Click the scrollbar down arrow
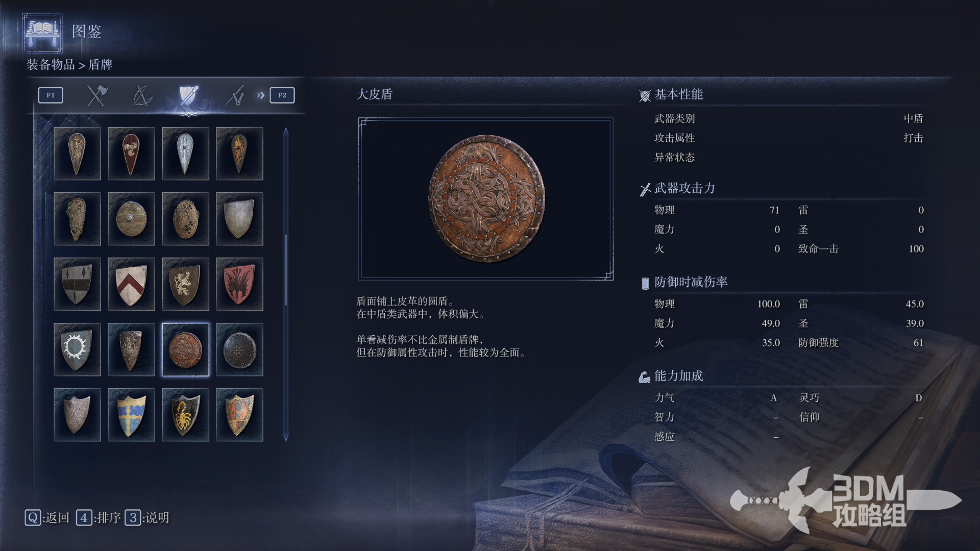Viewport: 980px width, 551px height. click(x=286, y=437)
